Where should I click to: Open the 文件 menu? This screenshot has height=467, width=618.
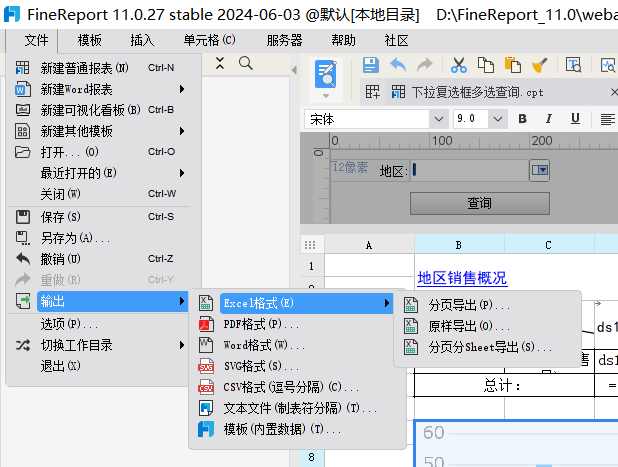click(x=36, y=40)
